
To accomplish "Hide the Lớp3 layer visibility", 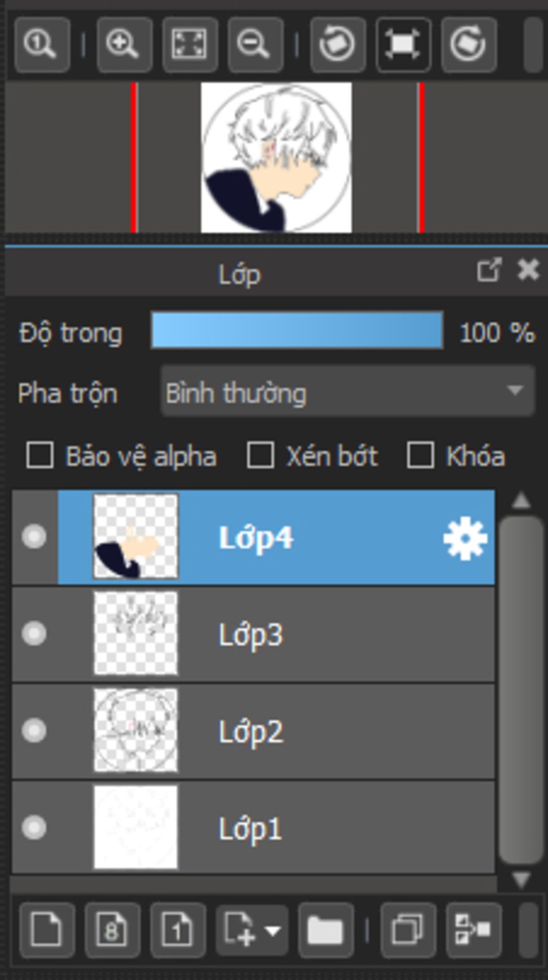I will pyautogui.click(x=34, y=634).
